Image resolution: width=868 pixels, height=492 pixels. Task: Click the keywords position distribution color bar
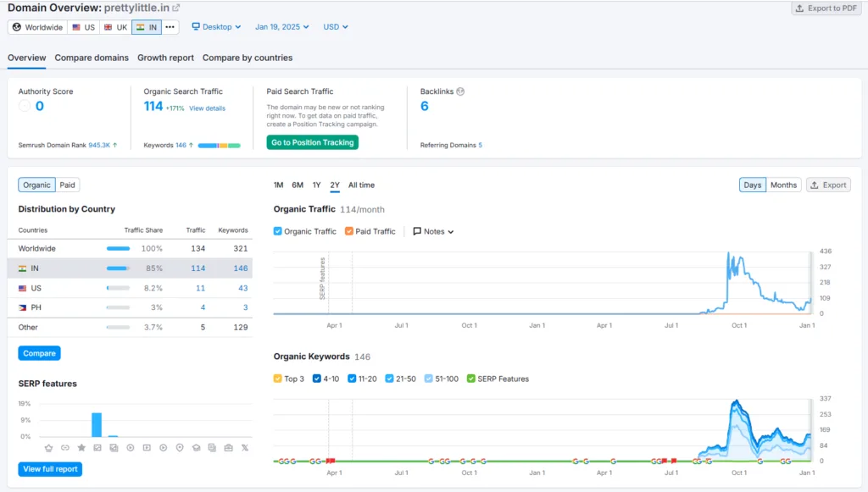pos(220,146)
